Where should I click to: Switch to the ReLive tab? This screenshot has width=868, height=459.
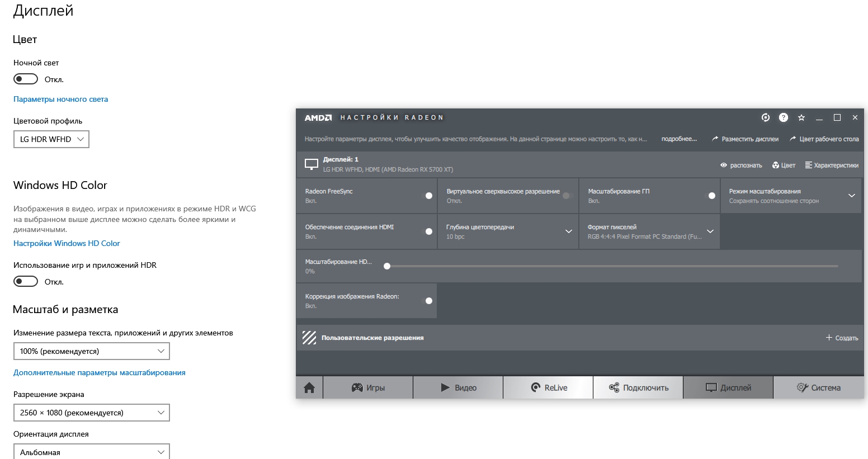click(x=548, y=387)
